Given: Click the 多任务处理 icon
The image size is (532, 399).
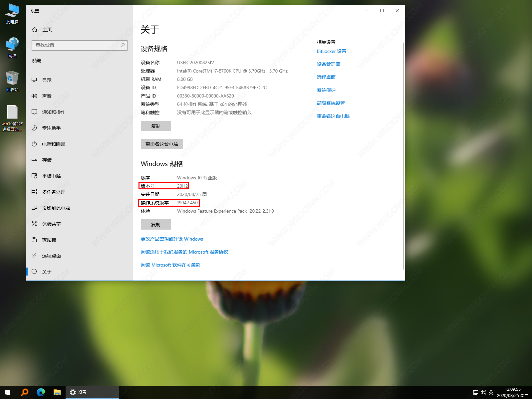Looking at the screenshot, I should tap(34, 192).
